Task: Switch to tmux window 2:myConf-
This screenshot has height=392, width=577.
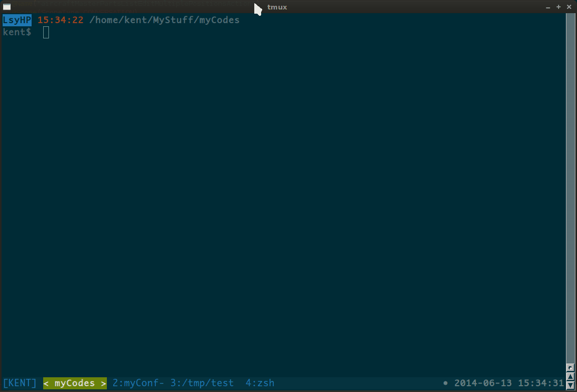Action: click(138, 383)
